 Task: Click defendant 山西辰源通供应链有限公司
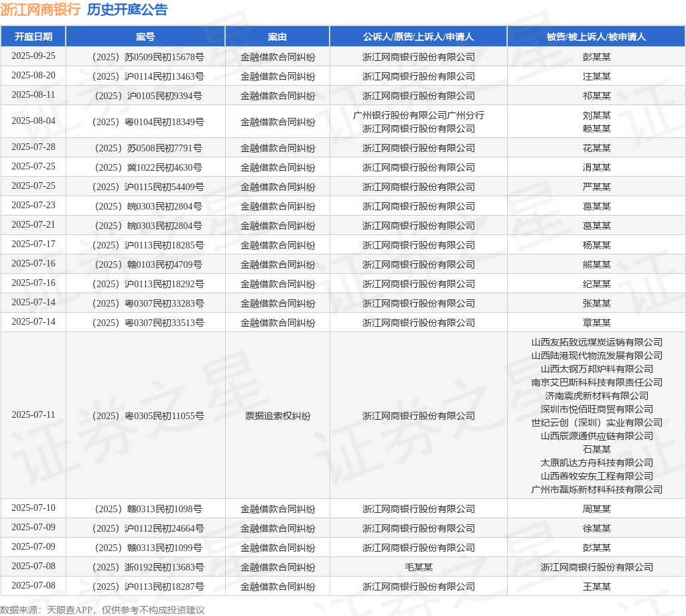coord(597,436)
